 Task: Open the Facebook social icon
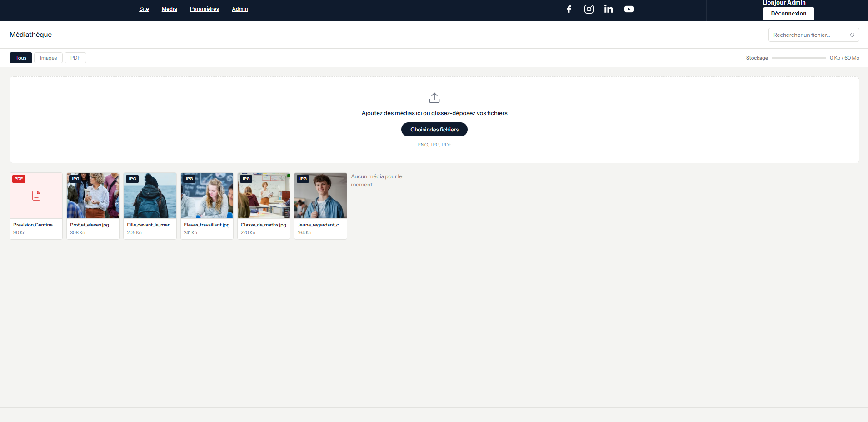[569, 9]
